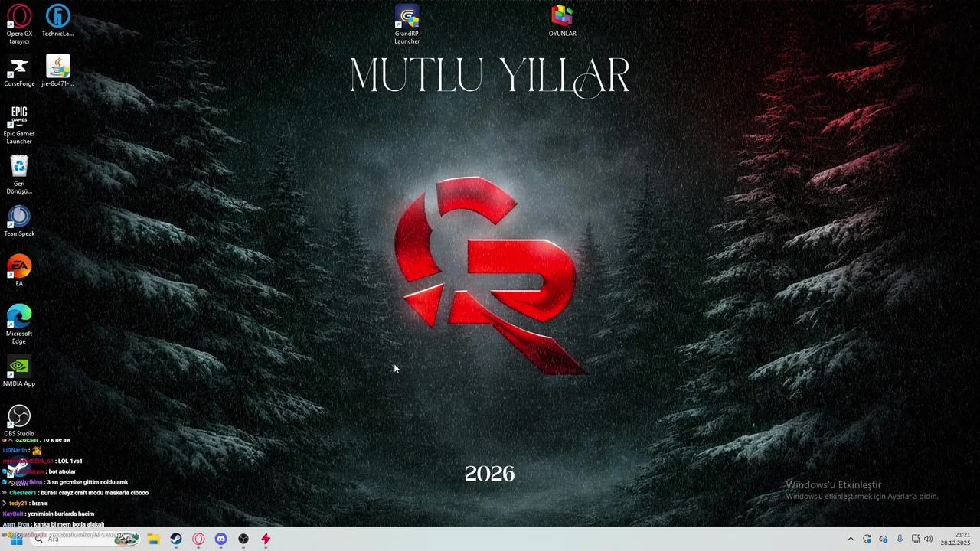This screenshot has width=980, height=551.
Task: Open File Explorer from the taskbar
Action: tap(153, 539)
